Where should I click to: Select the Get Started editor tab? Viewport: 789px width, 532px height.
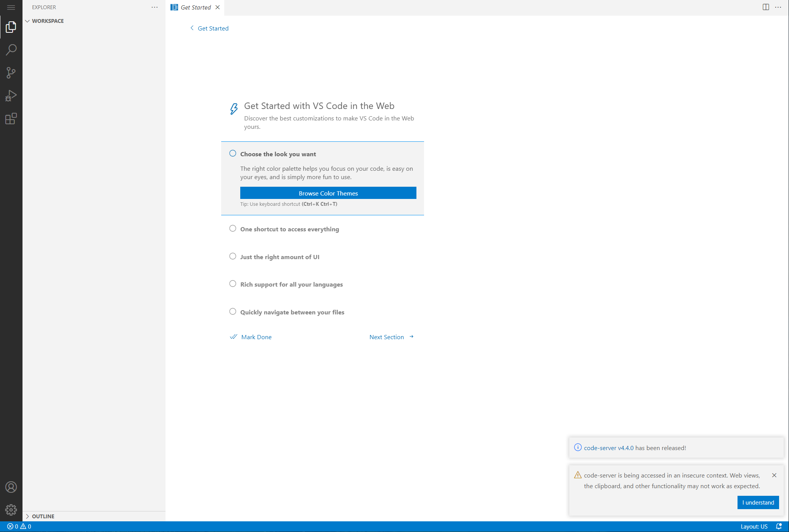[195, 7]
